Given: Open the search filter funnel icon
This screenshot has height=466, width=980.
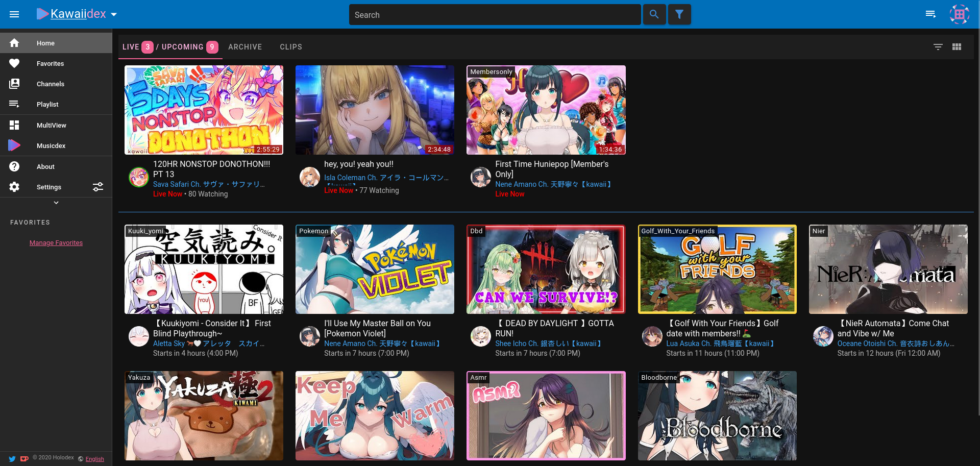Looking at the screenshot, I should [x=679, y=14].
